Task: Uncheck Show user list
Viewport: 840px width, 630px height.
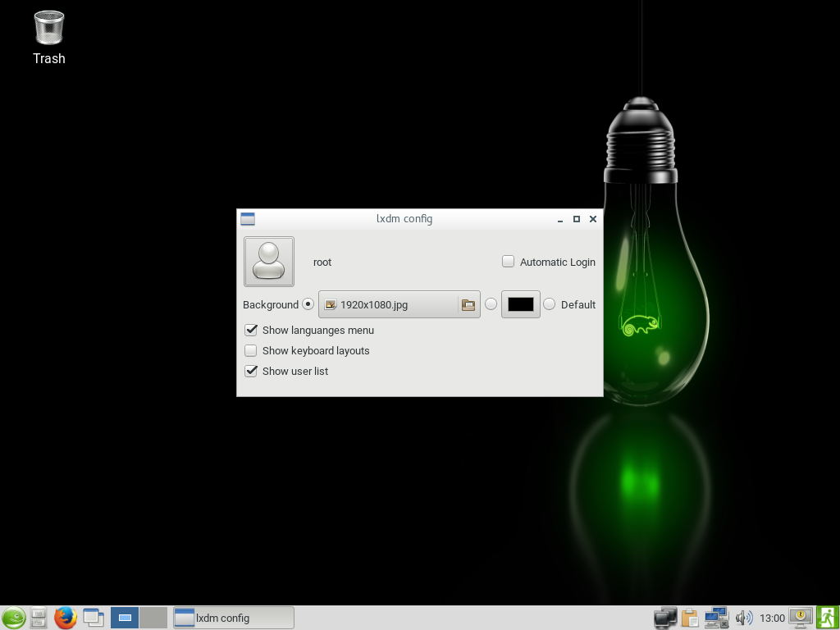Action: pyautogui.click(x=252, y=371)
